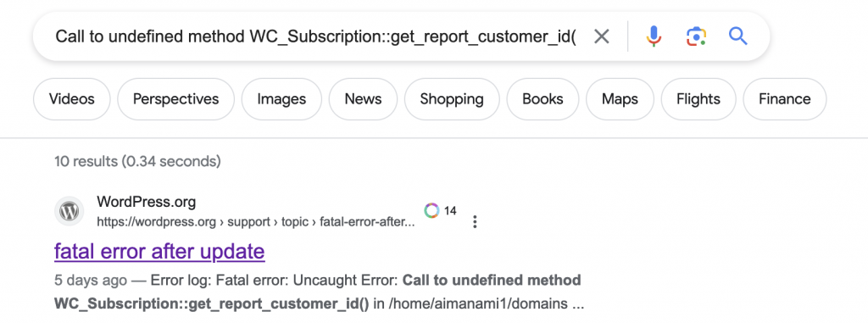Image resolution: width=868 pixels, height=323 pixels.
Task: Select the Perspectives filter chip
Action: click(176, 99)
